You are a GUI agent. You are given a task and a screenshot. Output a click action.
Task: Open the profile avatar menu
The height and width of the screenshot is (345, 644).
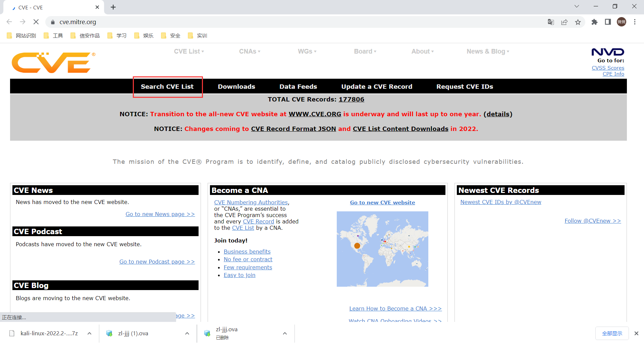tap(622, 22)
